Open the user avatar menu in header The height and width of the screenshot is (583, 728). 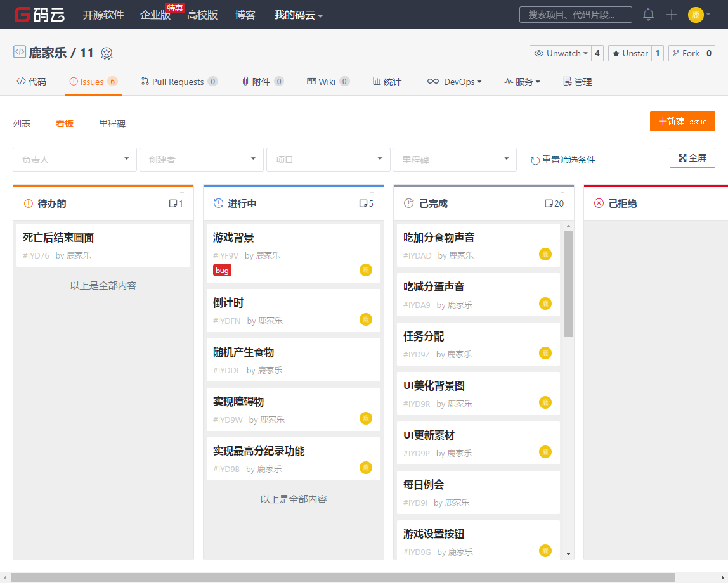(x=698, y=15)
